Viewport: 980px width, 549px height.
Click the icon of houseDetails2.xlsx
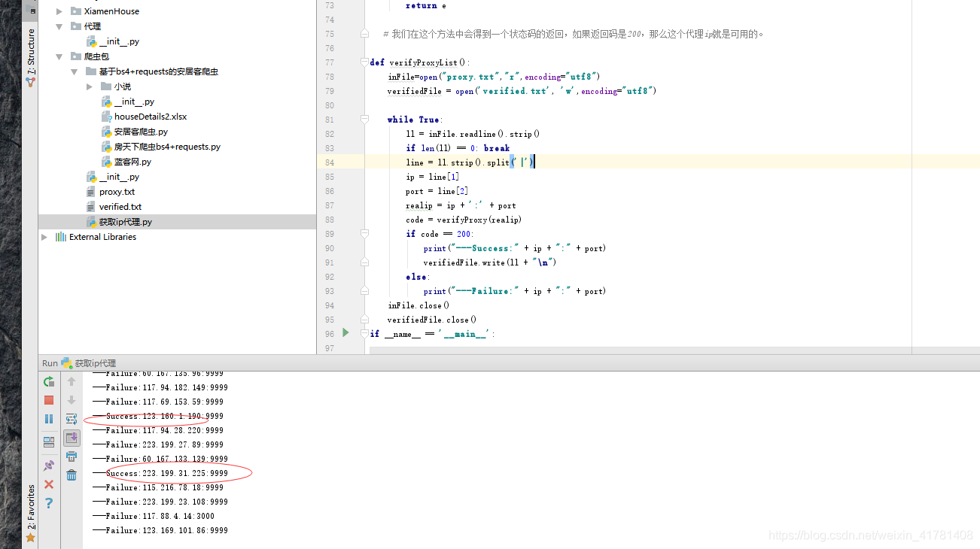pos(106,117)
